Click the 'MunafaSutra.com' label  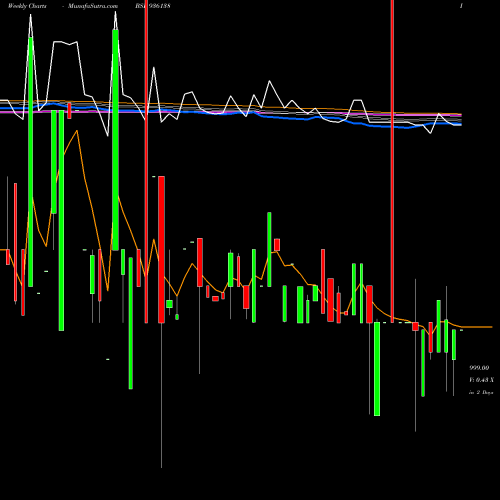click(93, 6)
